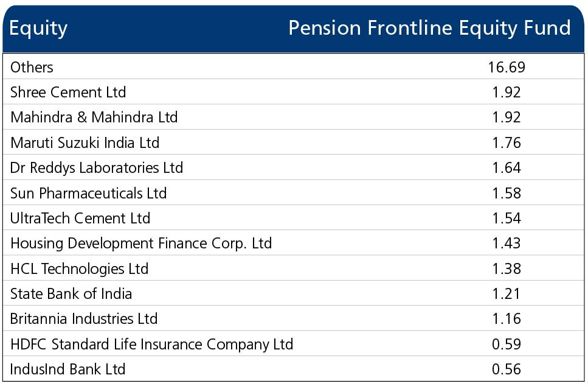Click the 1.76 value for Maruti Suzuki
This screenshot has height=389, width=588.
pyautogui.click(x=507, y=142)
